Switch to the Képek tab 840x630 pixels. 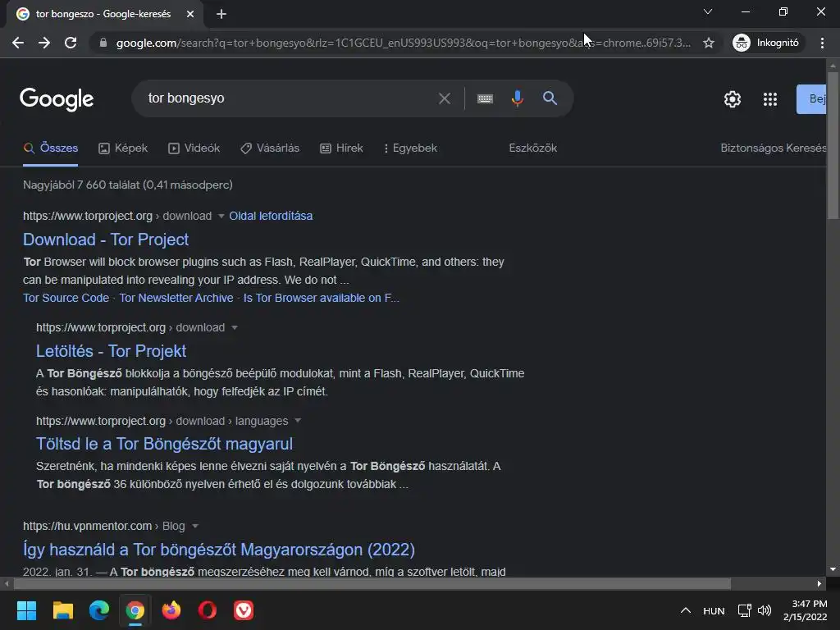(123, 148)
